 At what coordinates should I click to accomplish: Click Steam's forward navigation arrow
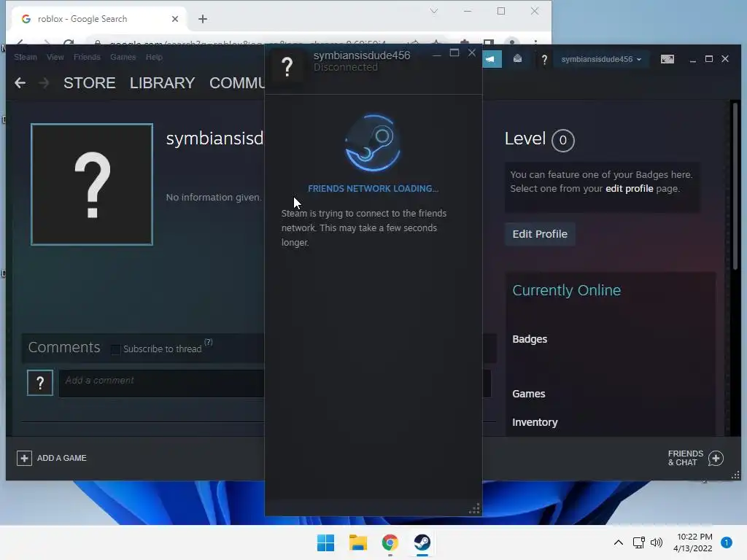[x=44, y=83]
